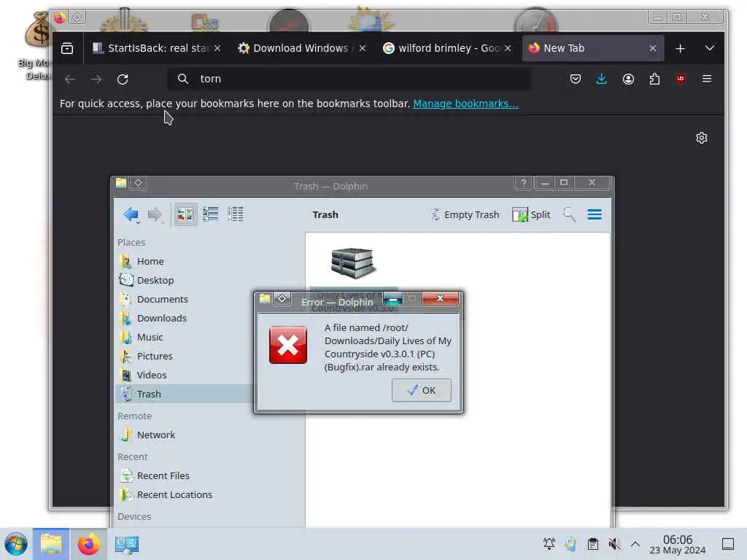Click the Firefox address bar containing torn
The height and width of the screenshot is (560, 747).
pos(349,79)
